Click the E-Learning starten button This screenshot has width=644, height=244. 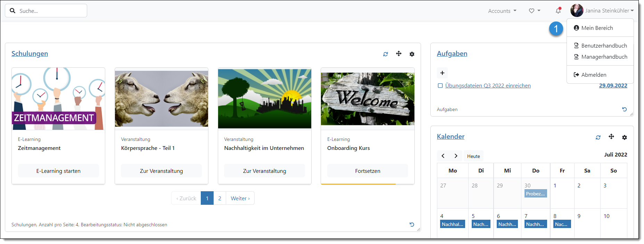pos(58,171)
